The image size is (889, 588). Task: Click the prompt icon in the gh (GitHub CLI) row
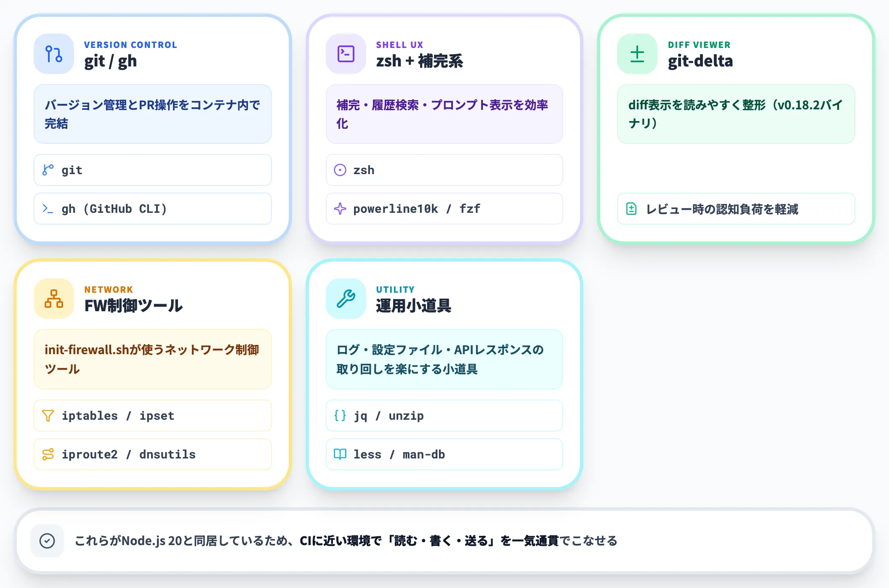48,209
